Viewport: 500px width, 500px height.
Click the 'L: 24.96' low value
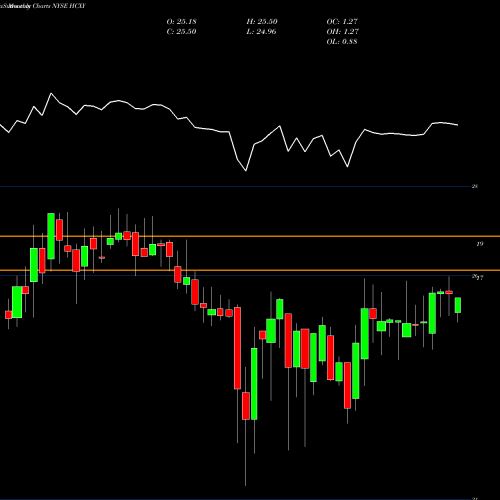tap(261, 32)
